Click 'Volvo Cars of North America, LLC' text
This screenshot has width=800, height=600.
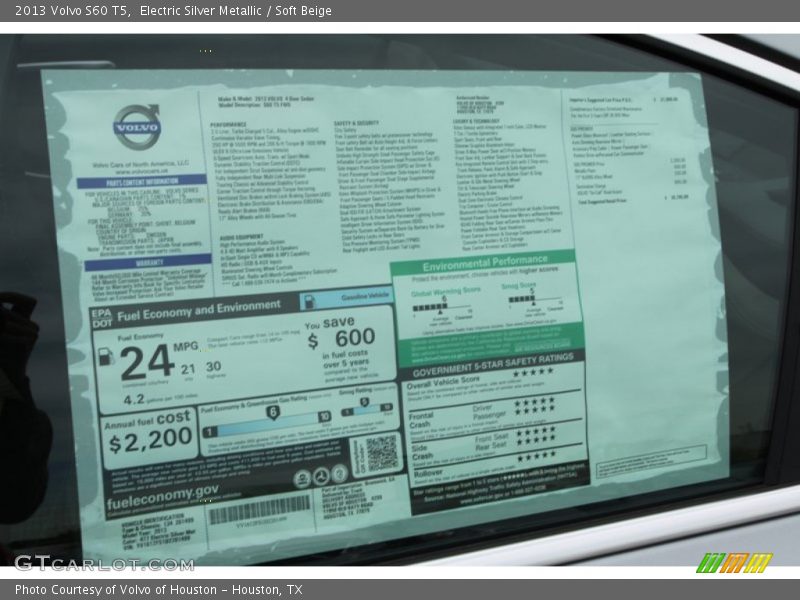(x=141, y=164)
